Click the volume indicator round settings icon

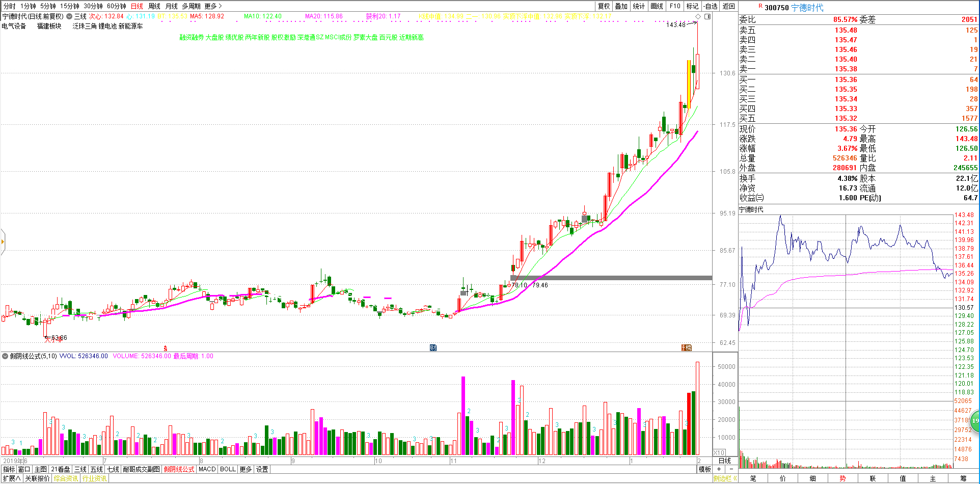tap(5, 356)
